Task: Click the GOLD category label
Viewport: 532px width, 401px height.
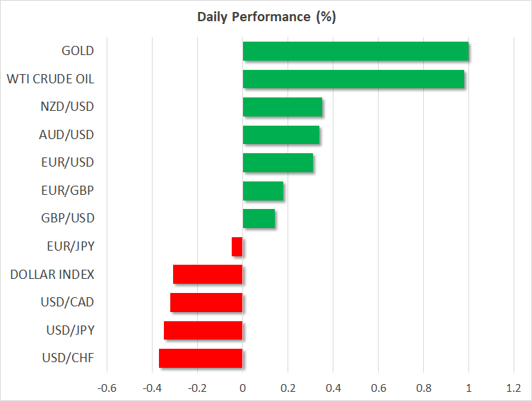Action: 78,52
